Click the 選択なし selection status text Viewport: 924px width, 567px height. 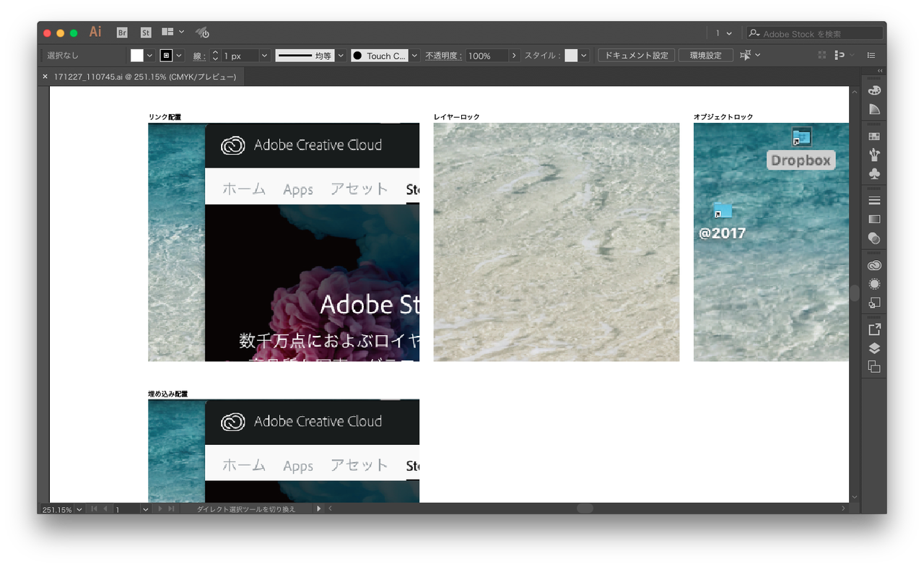[64, 56]
